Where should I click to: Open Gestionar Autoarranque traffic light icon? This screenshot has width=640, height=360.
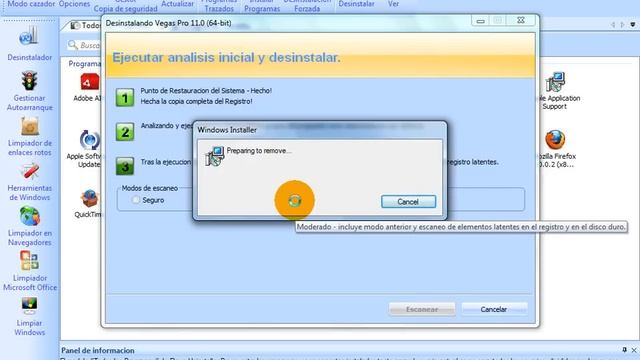tap(29, 81)
